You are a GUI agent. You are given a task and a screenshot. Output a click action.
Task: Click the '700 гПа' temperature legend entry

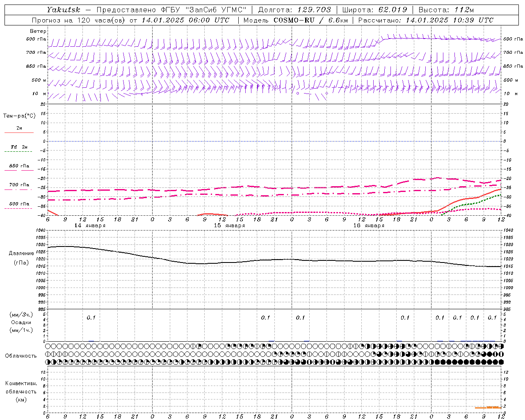click(x=19, y=185)
